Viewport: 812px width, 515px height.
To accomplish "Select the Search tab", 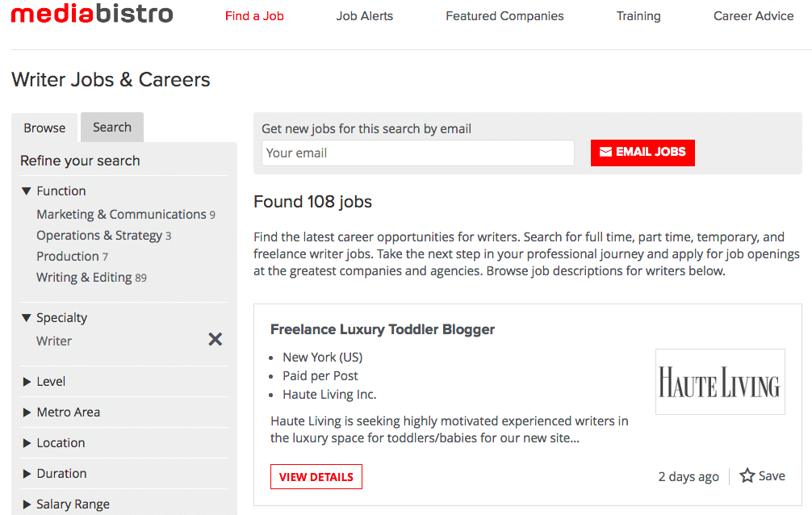I will 111,127.
